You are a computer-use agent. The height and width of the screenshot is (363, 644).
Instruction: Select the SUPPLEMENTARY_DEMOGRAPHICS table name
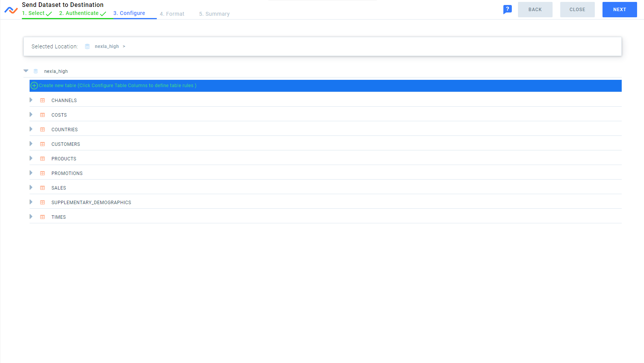point(91,203)
